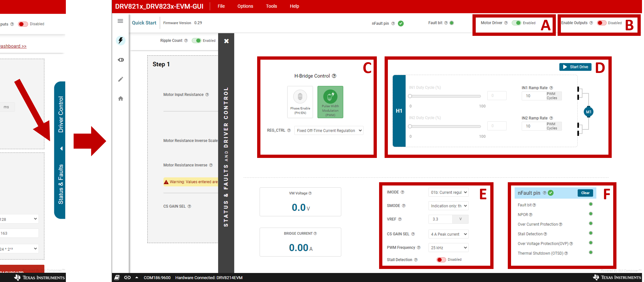Toggle the Motor Driver switch
The width and height of the screenshot is (644, 282).
(x=516, y=23)
